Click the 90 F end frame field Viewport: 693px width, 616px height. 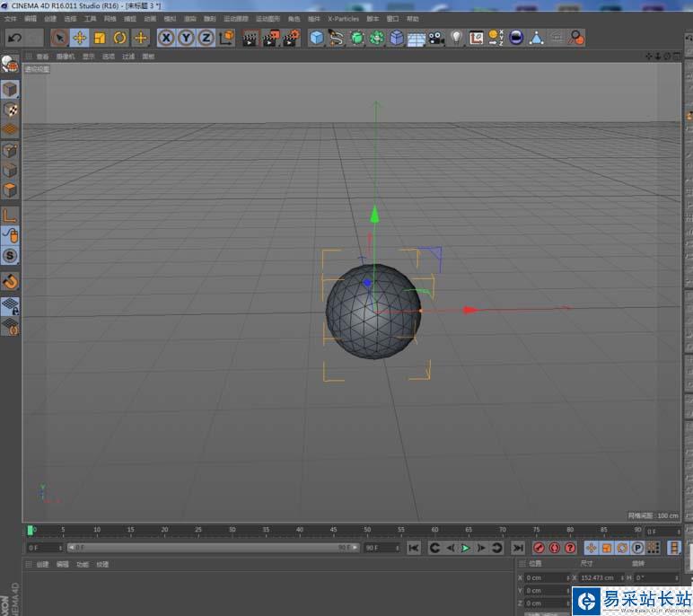382,548
